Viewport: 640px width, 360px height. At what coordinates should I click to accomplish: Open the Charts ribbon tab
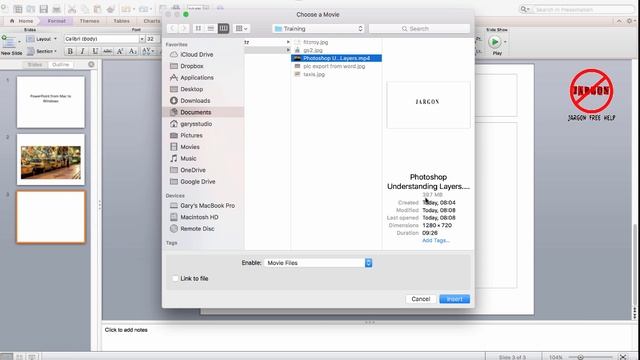pyautogui.click(x=151, y=21)
